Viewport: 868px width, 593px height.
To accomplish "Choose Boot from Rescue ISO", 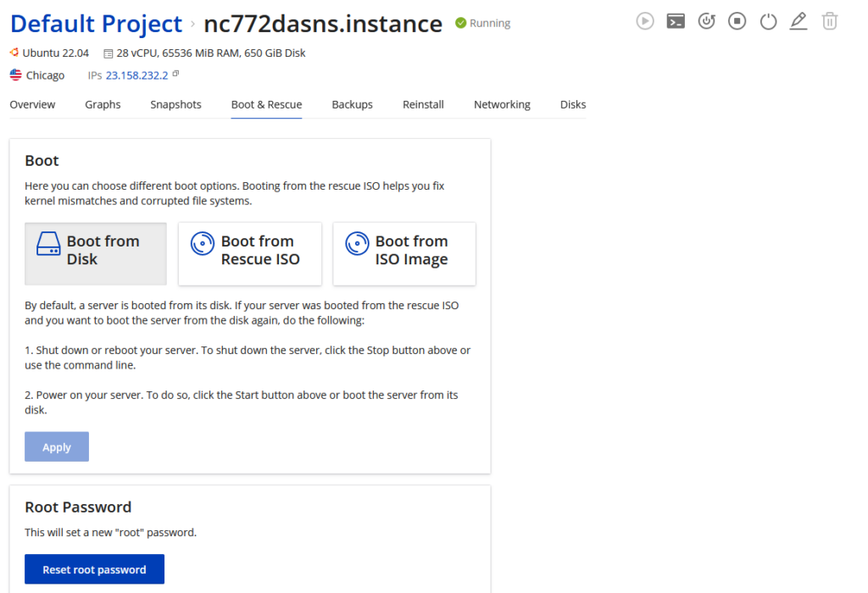I will (249, 253).
